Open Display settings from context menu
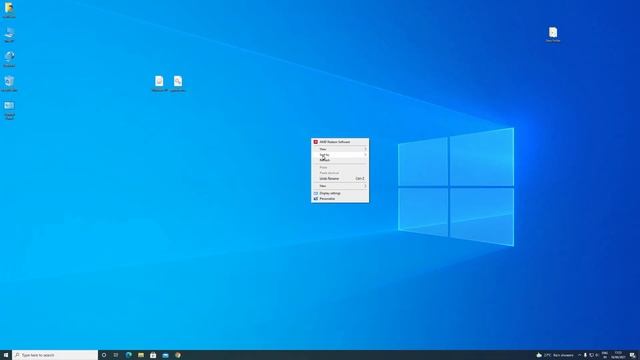Image resolution: width=640 pixels, height=360 pixels. pos(340,193)
